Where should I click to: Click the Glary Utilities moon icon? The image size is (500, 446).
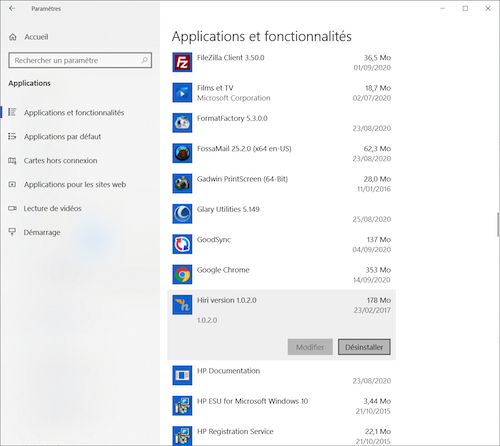point(182,214)
